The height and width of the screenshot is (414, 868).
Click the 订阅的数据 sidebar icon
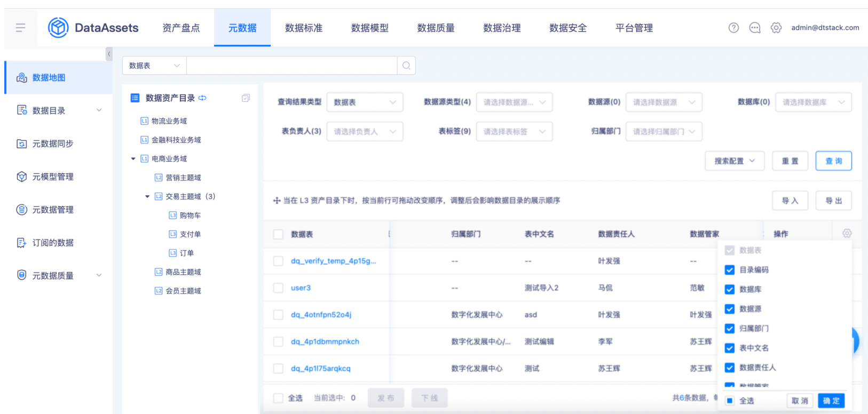tap(22, 243)
